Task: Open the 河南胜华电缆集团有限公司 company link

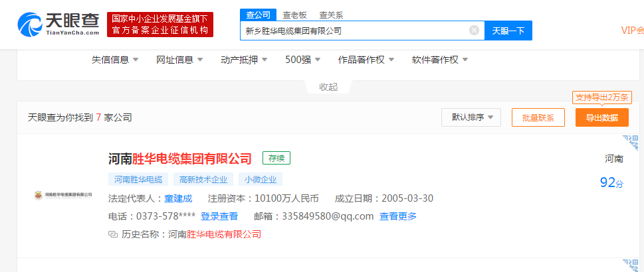Action: point(180,158)
